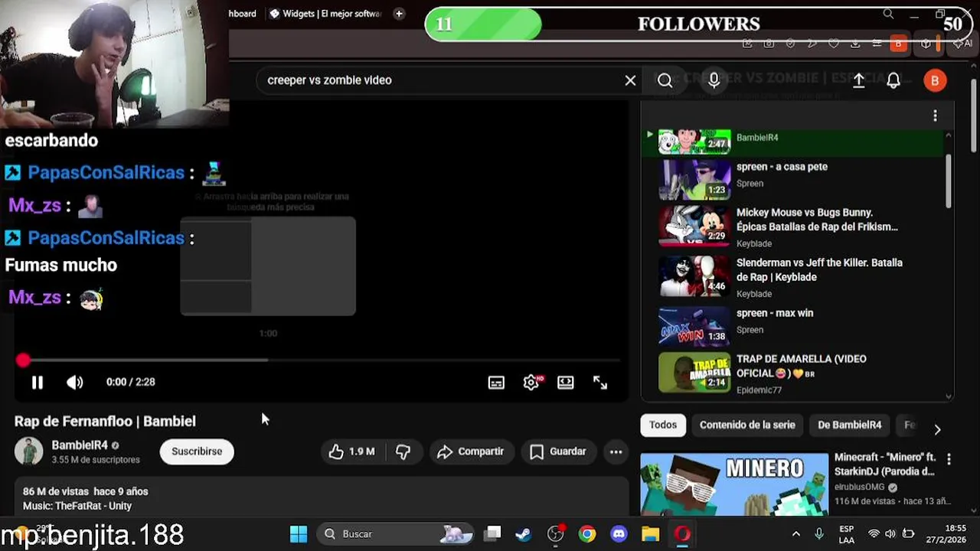Screen dimensions: 980x551
Task: Open ESP LAA language switcher
Action: point(847,534)
